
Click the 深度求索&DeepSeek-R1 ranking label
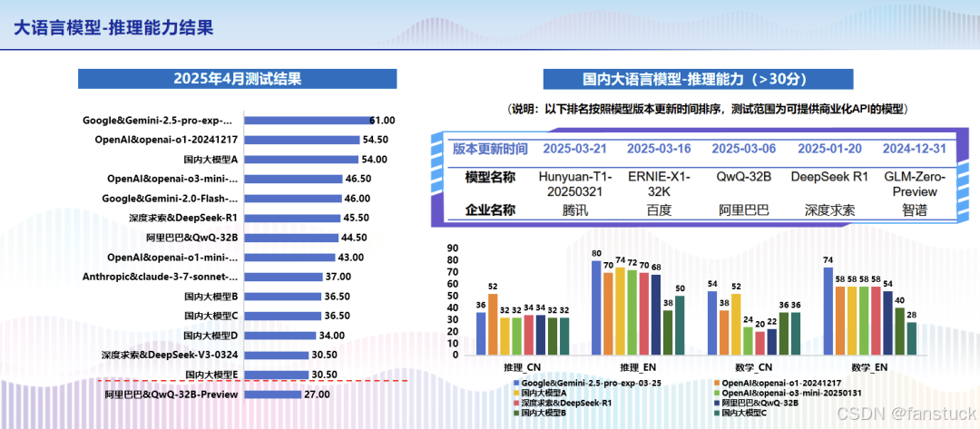point(183,218)
